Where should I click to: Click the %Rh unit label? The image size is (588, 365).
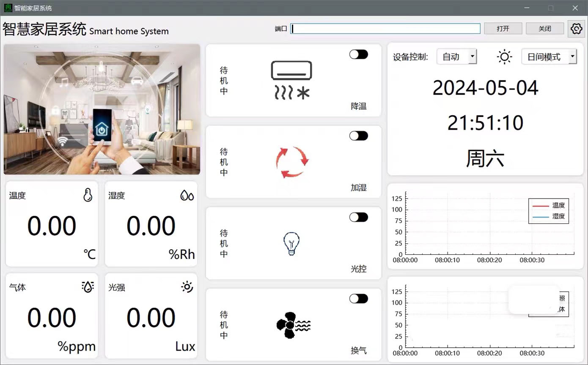182,254
